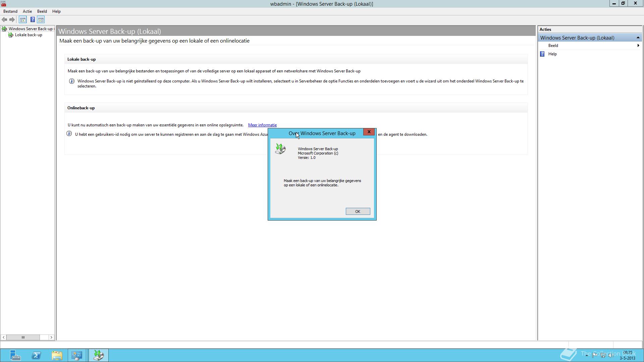
Task: Collapse the Windows Server Back-up (Lokaal) actions section
Action: (x=638, y=38)
